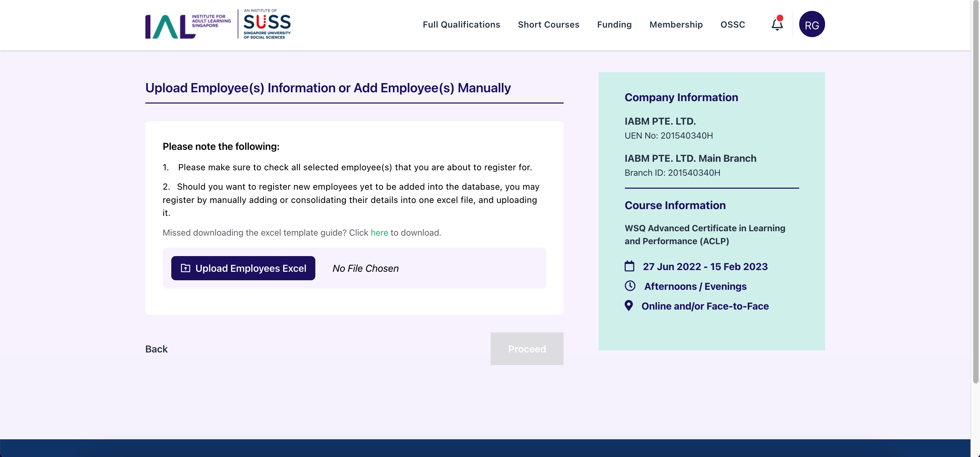Click the clock icon beside Afternoons / Evenings
The height and width of the screenshot is (457, 980).
[630, 286]
